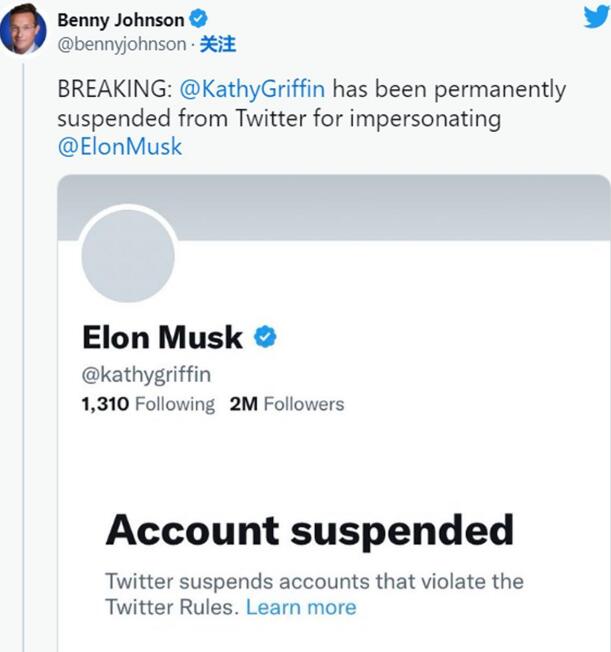Click the @bennyjohnson handle
The width and height of the screenshot is (611, 652).
click(123, 44)
